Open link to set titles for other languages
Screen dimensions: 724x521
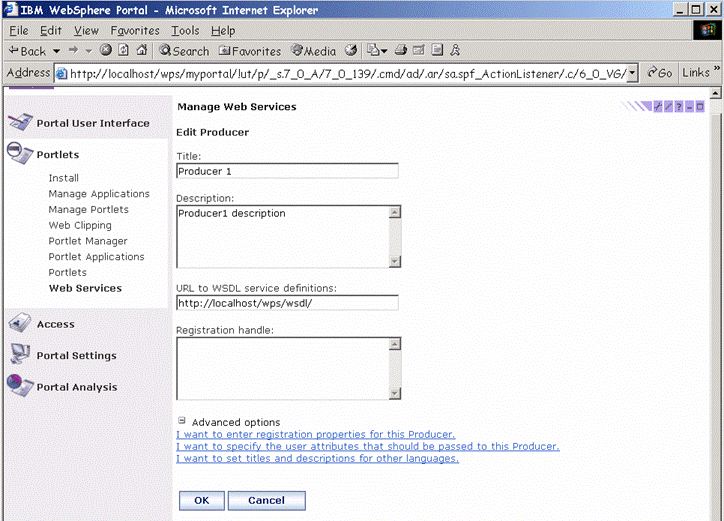click(318, 459)
